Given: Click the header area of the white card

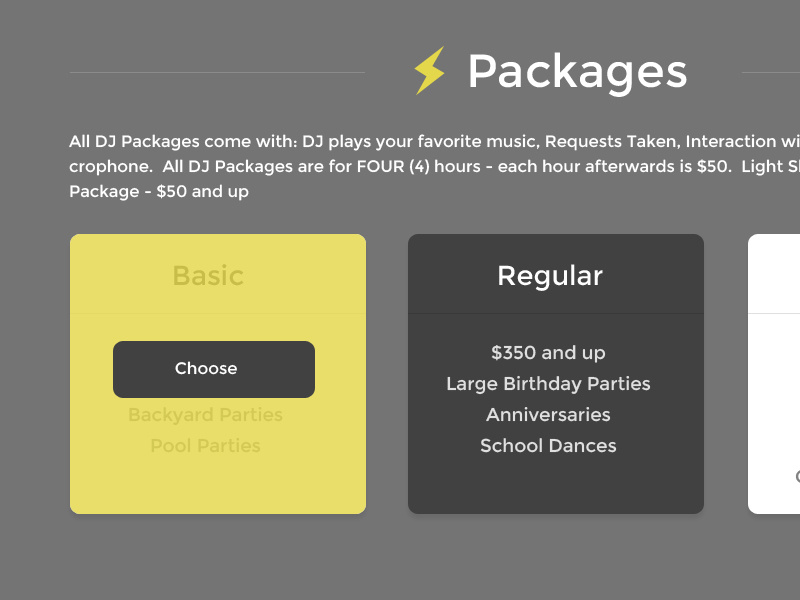Looking at the screenshot, I should click(776, 274).
